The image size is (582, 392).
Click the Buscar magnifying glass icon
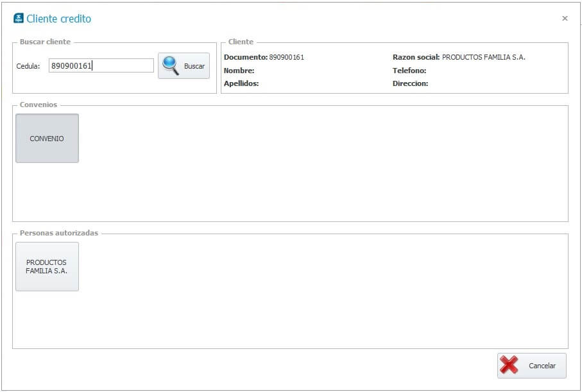(x=171, y=65)
